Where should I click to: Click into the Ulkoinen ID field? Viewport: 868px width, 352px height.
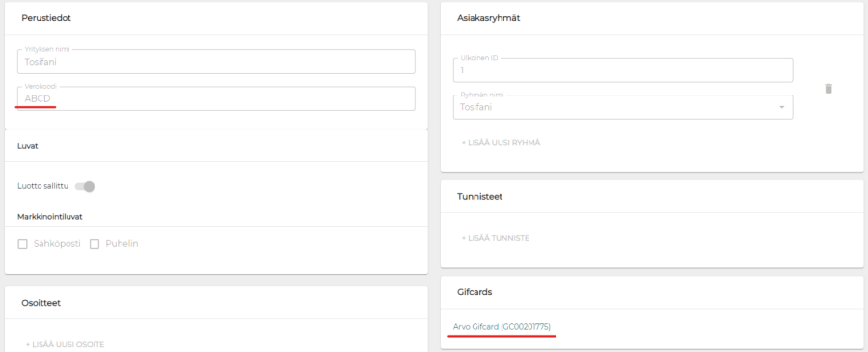623,70
